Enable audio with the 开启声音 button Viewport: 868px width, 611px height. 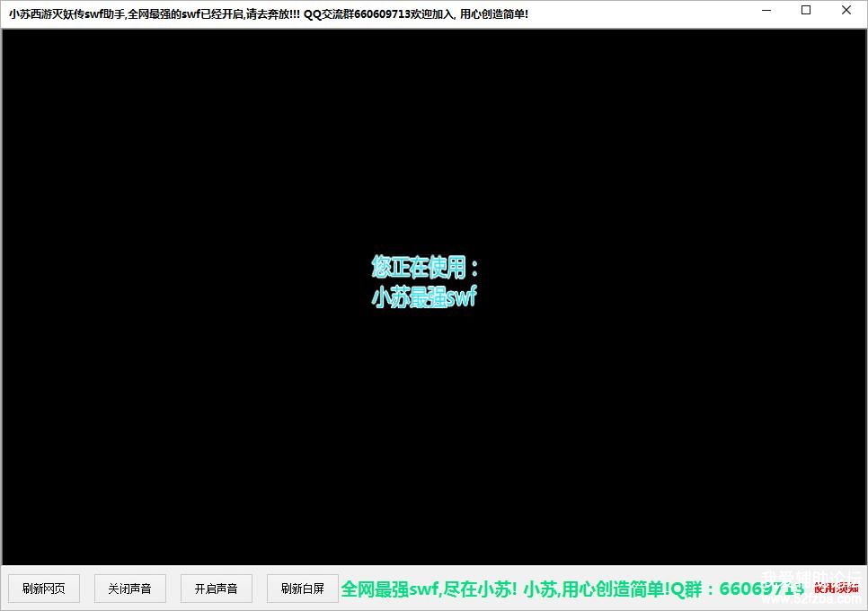pos(217,589)
